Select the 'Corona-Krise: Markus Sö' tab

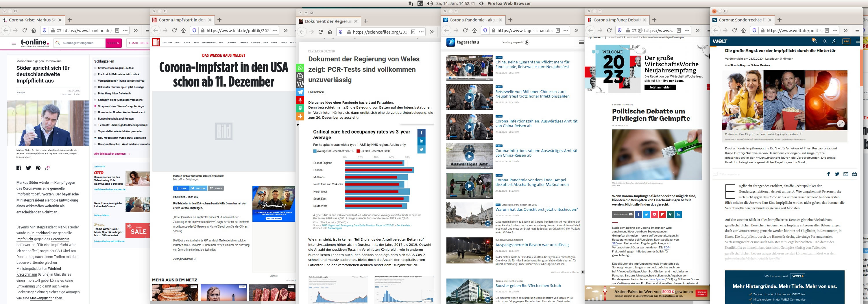pos(32,20)
